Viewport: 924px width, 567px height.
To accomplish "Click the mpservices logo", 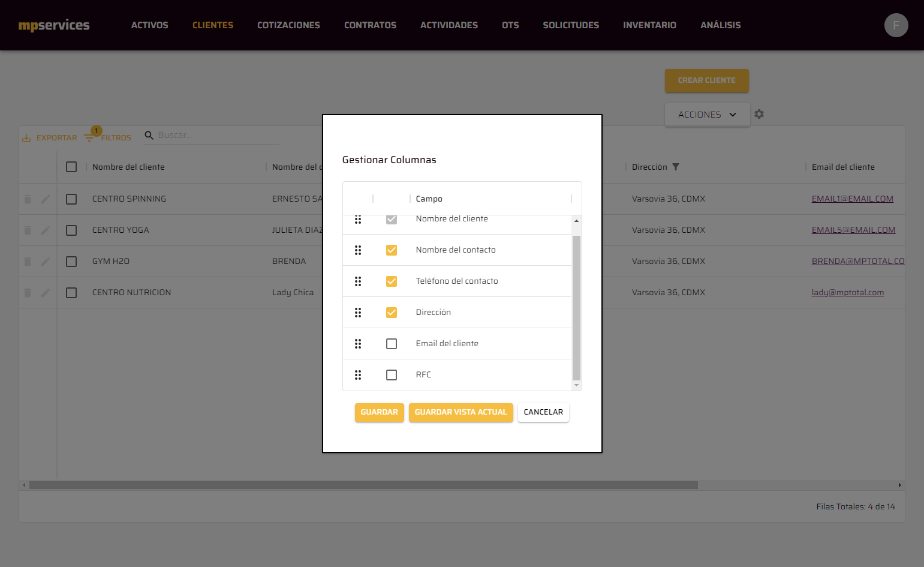I will pos(54,25).
